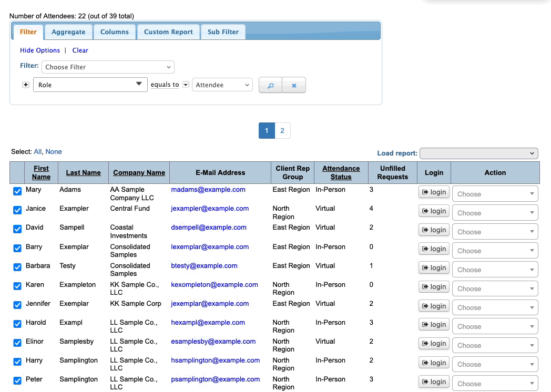Image resolution: width=551 pixels, height=392 pixels.
Task: Click login button for David Sampell
Action: tap(434, 230)
